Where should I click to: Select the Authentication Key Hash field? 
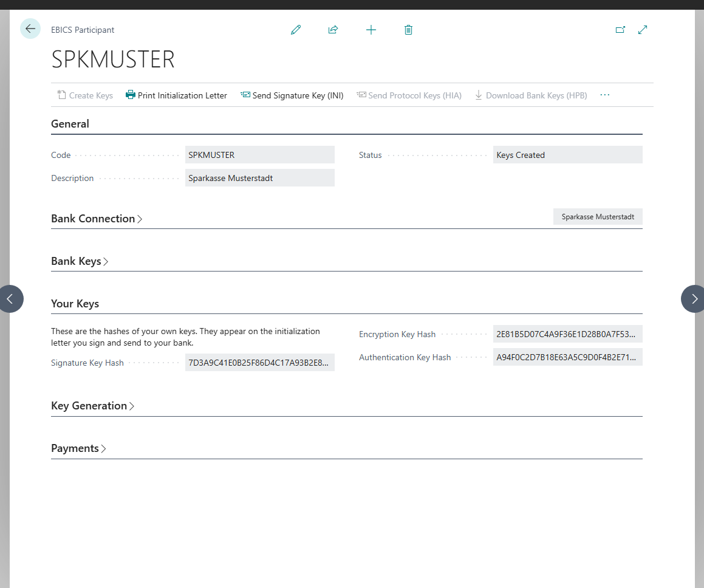pyautogui.click(x=567, y=357)
